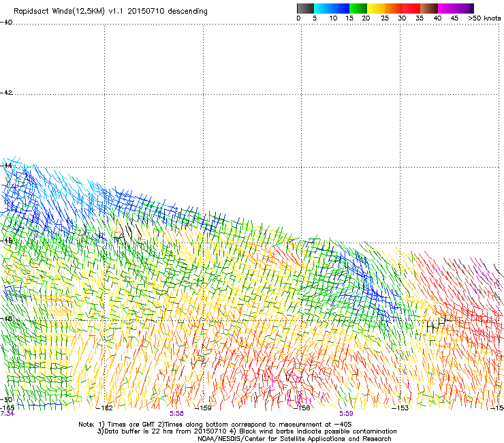Click the '5:59' purple time label
504x443 pixels.
click(346, 414)
